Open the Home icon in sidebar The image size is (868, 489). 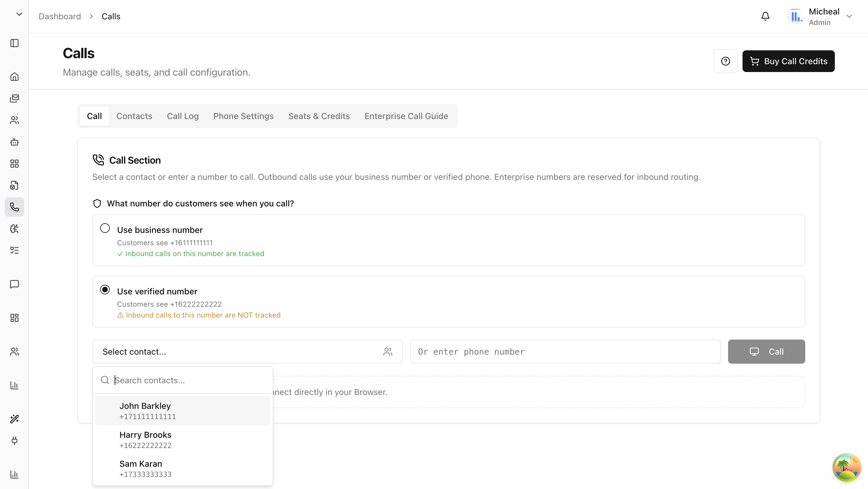tap(14, 77)
